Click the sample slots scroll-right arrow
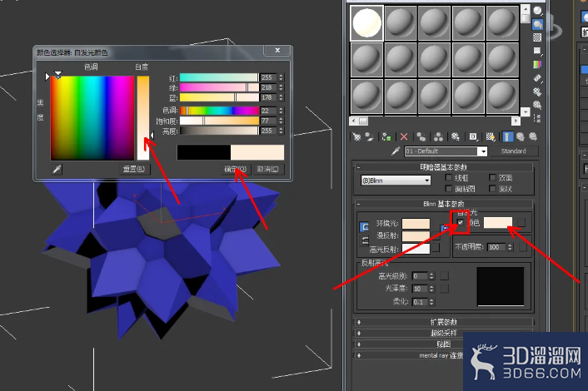 tap(516, 121)
